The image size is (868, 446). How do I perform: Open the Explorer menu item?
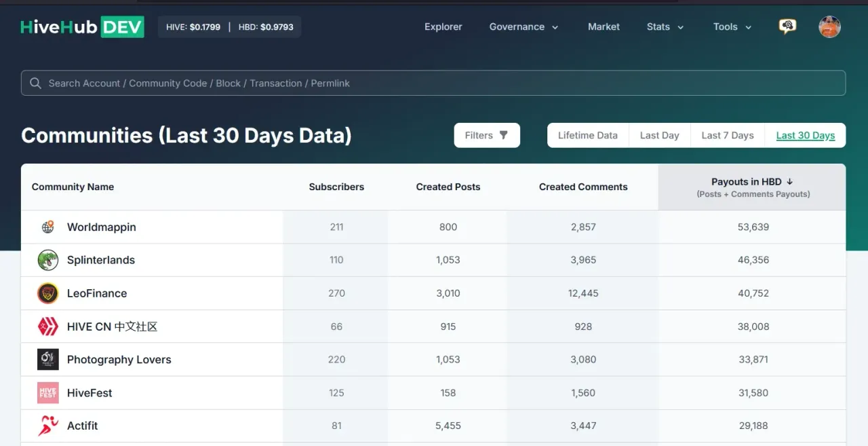(x=443, y=26)
